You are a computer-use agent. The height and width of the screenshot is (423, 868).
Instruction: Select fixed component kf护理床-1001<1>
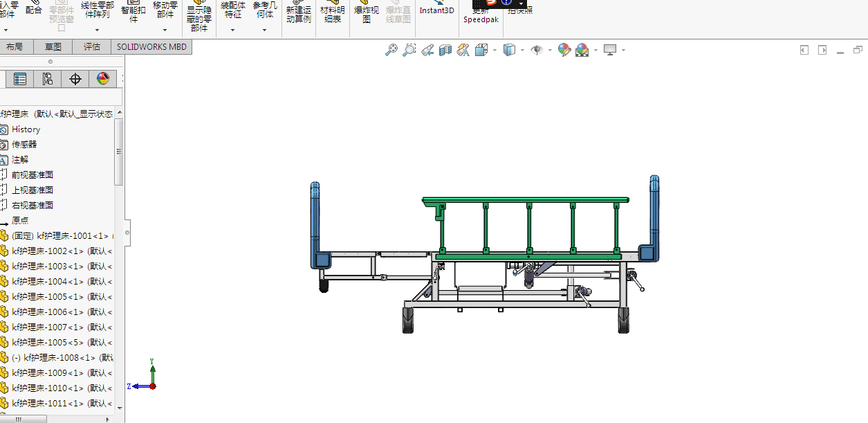[x=57, y=236]
